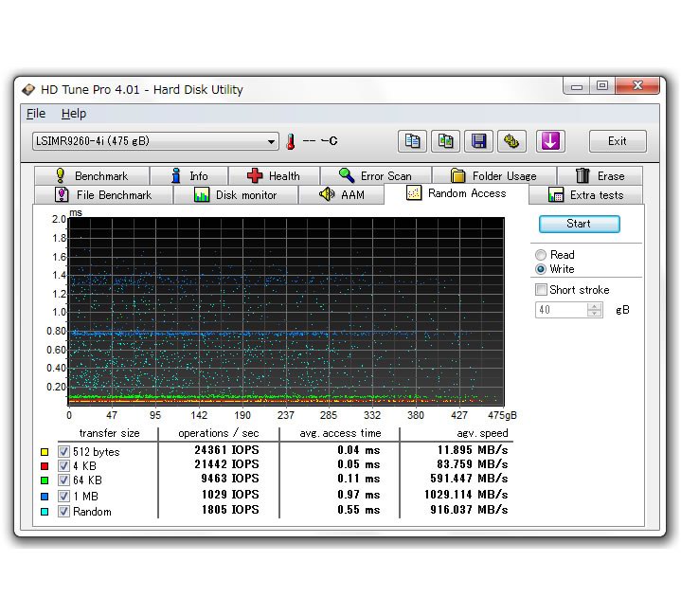Image resolution: width=681 pixels, height=616 pixels.
Task: Open the options wrench icon
Action: click(511, 141)
